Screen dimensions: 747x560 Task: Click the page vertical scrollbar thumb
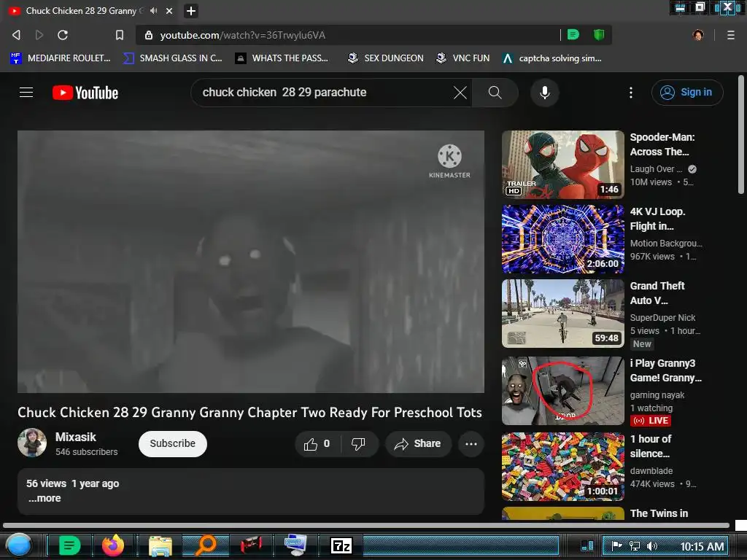[741, 135]
